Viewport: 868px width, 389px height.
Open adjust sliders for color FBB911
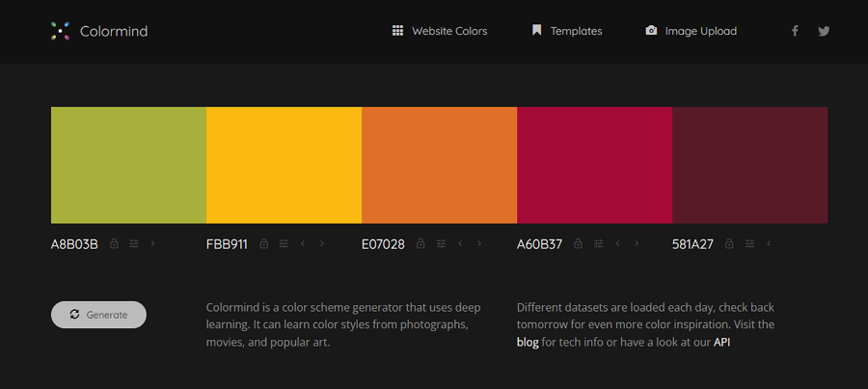284,243
